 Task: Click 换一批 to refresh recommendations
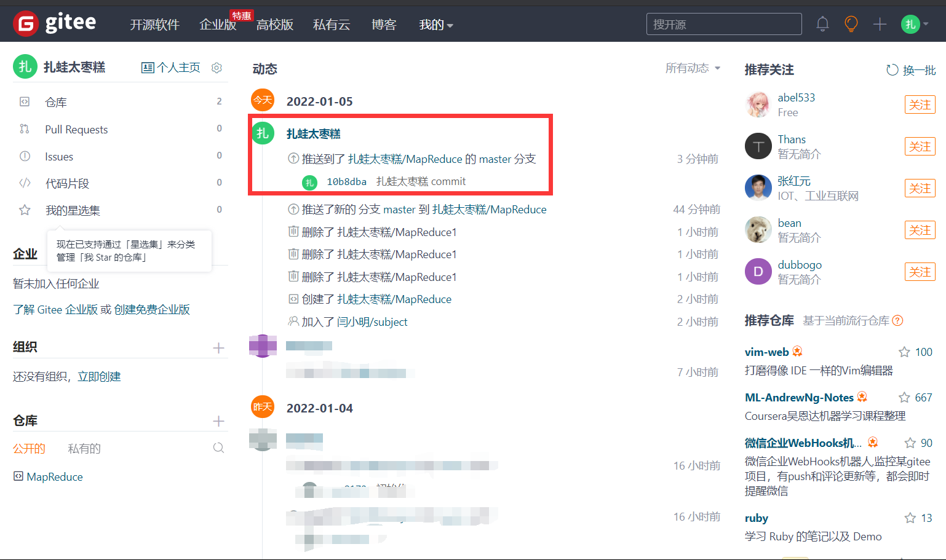point(920,70)
